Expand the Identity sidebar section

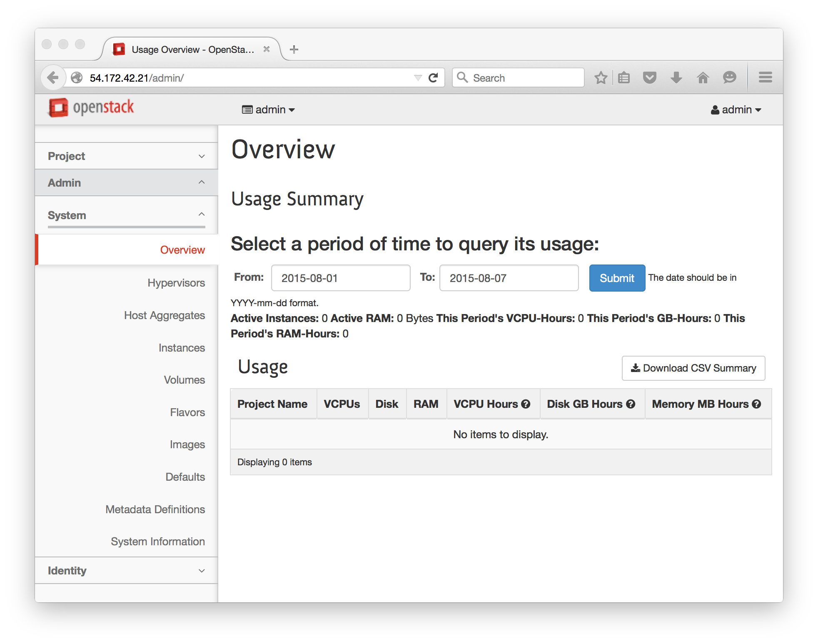pos(126,571)
